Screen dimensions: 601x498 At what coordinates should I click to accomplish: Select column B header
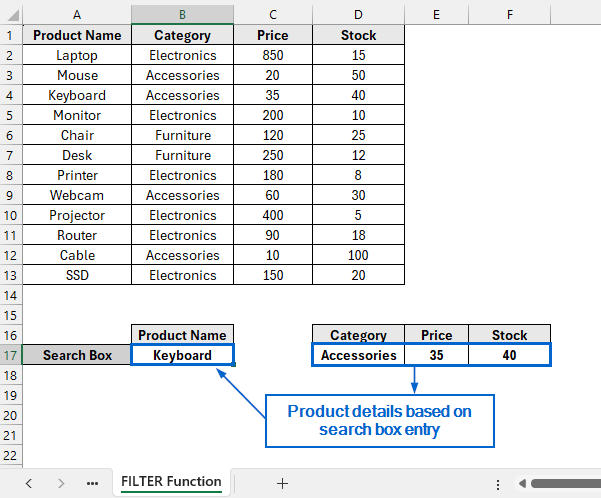point(182,15)
